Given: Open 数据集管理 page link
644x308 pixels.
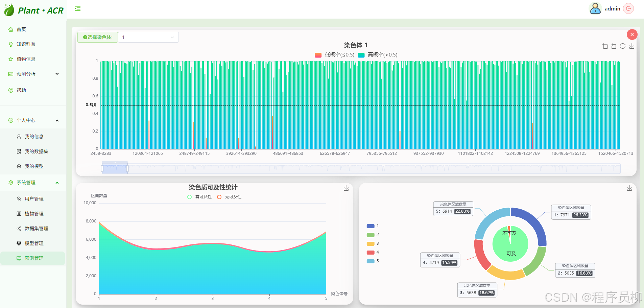Looking at the screenshot, I should tap(33, 229).
